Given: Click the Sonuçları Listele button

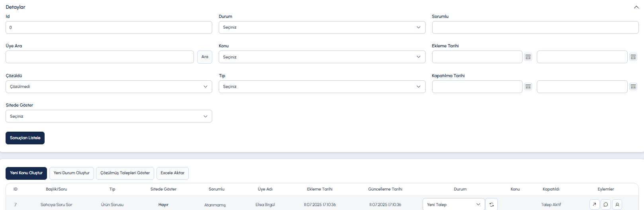Looking at the screenshot, I should tap(25, 138).
